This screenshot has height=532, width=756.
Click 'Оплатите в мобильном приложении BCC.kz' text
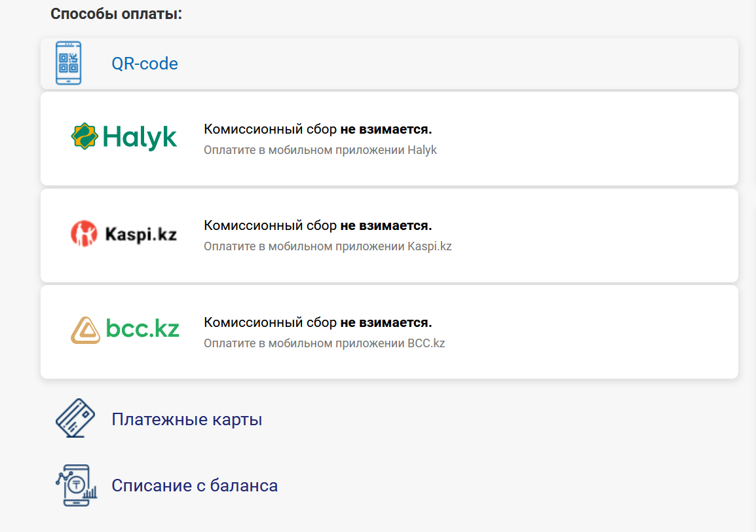point(324,343)
